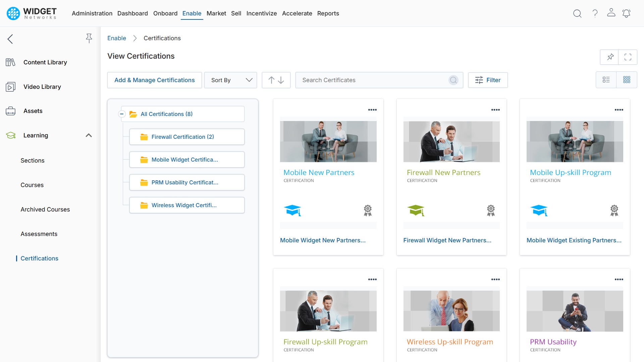
Task: Click the graduation cap icon on Mobile New Partners card
Action: (293, 210)
